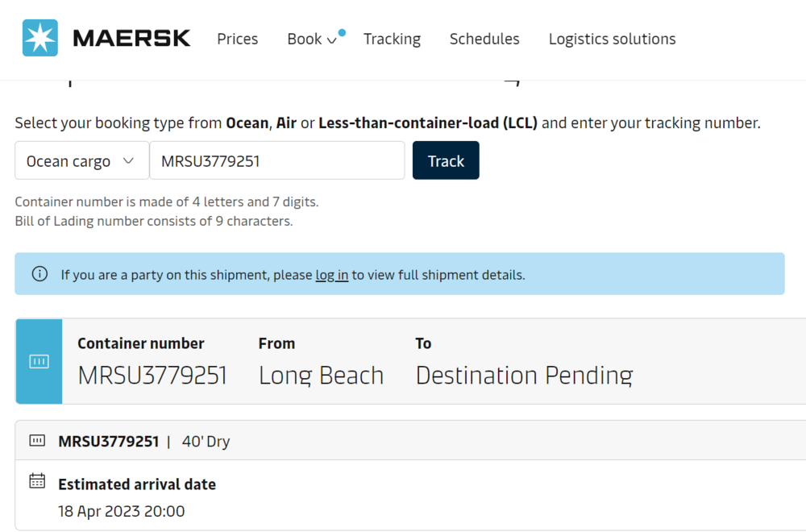Screen dimensions: 806x532
Task: Click the Maersk star logo
Action: pos(39,37)
